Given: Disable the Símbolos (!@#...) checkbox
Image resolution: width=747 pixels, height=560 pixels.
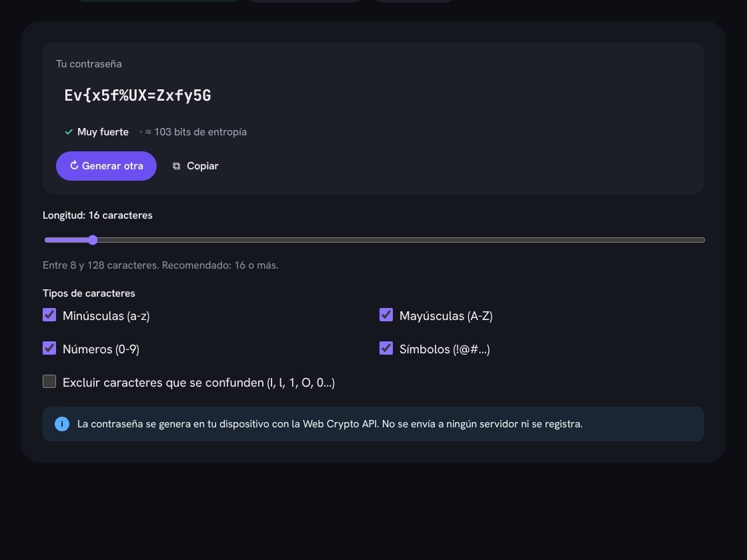Looking at the screenshot, I should pos(386,348).
